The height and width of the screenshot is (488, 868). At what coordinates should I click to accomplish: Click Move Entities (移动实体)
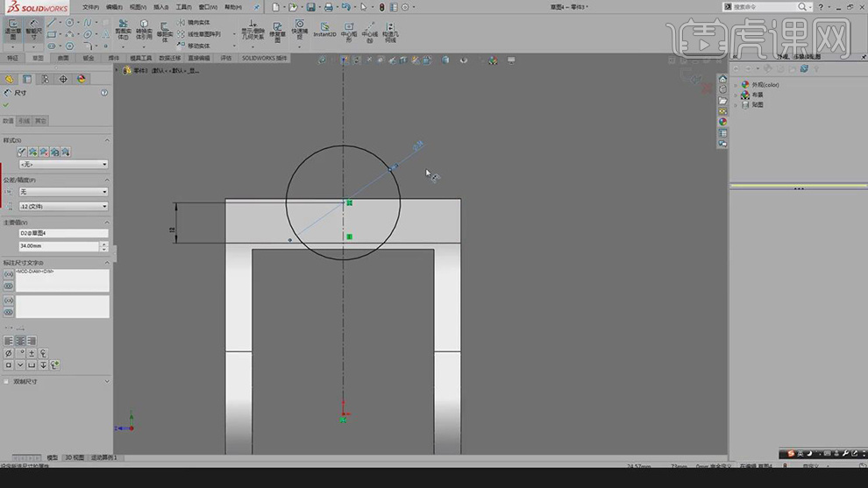[x=193, y=46]
